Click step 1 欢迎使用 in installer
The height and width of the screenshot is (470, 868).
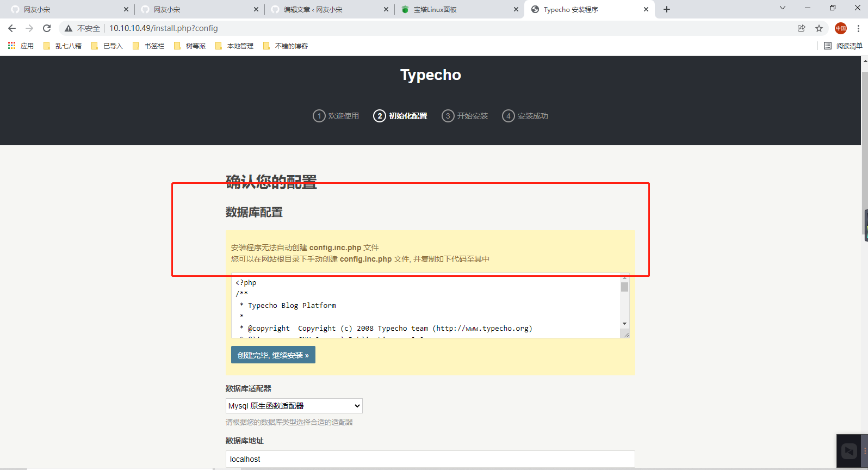[x=336, y=116]
